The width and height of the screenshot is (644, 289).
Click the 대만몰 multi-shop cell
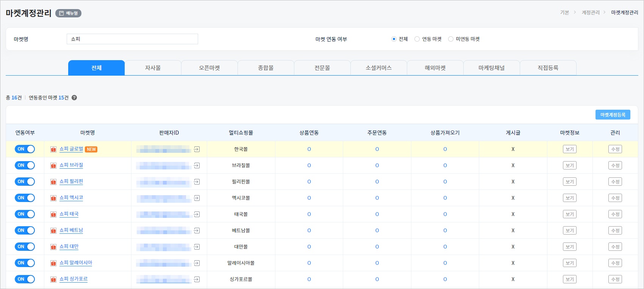pos(241,247)
